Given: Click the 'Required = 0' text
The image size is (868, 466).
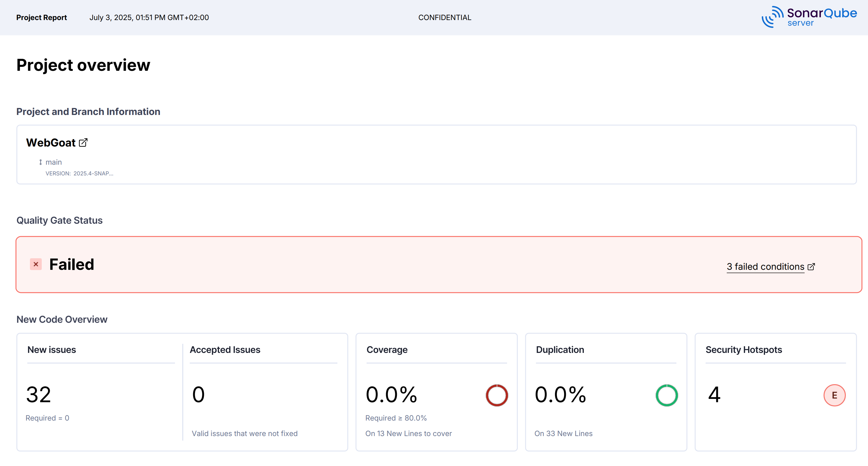Looking at the screenshot, I should pyautogui.click(x=48, y=418).
